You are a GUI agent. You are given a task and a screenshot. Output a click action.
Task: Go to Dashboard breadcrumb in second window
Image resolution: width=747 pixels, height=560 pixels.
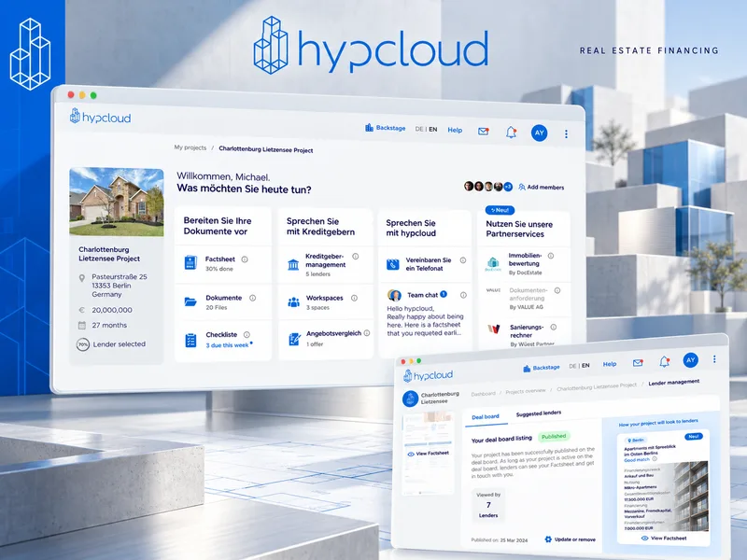click(x=483, y=394)
